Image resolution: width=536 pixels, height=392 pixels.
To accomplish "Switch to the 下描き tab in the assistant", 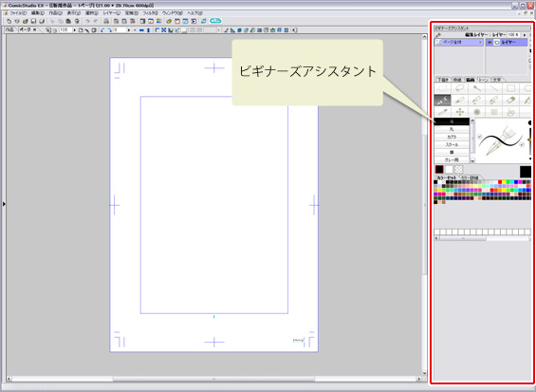I will (443, 80).
